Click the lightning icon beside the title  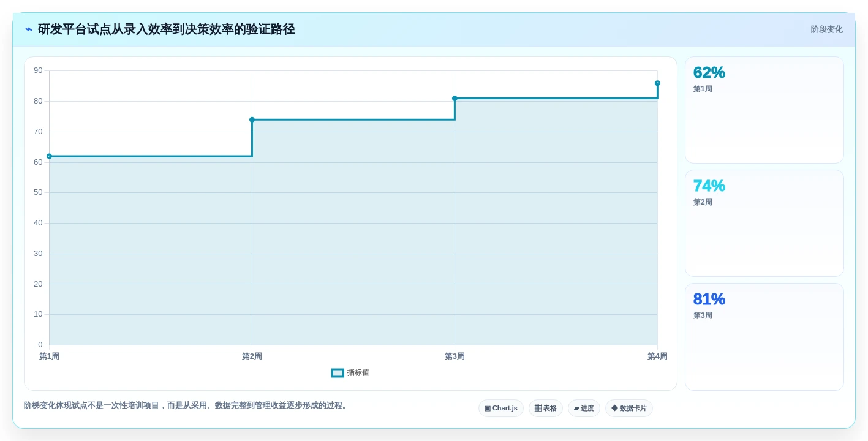29,29
